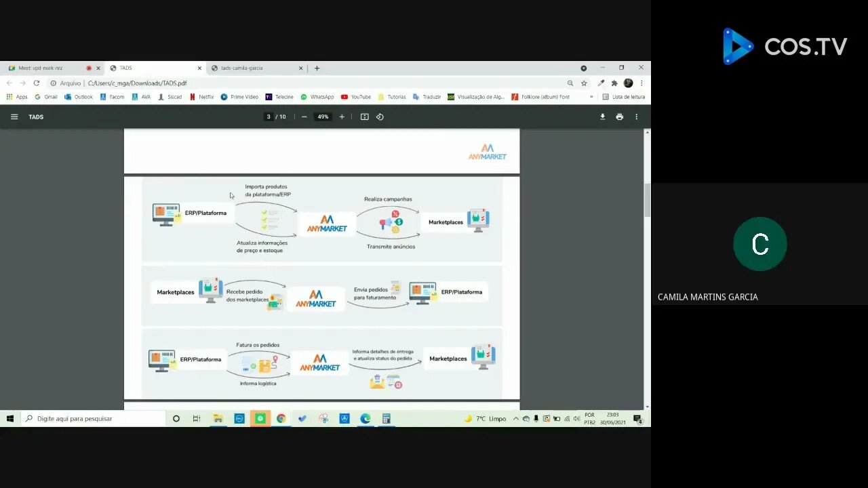The image size is (868, 488).
Task: Go back in browser history
Action: [x=9, y=83]
